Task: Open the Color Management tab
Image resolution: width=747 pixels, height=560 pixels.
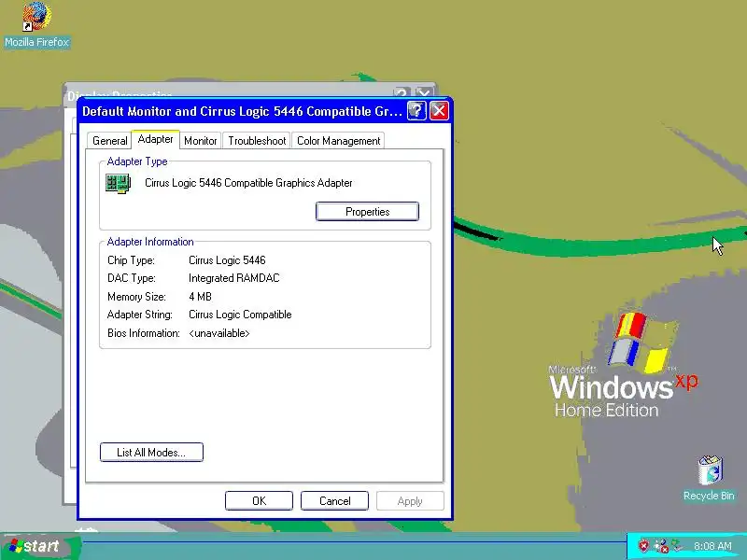Action: point(338,141)
